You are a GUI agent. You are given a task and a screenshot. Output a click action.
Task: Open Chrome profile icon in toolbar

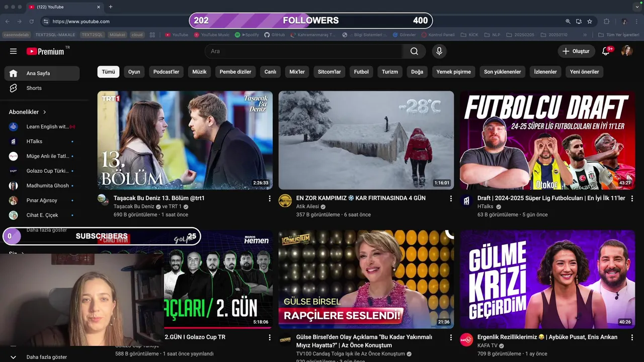[624, 22]
